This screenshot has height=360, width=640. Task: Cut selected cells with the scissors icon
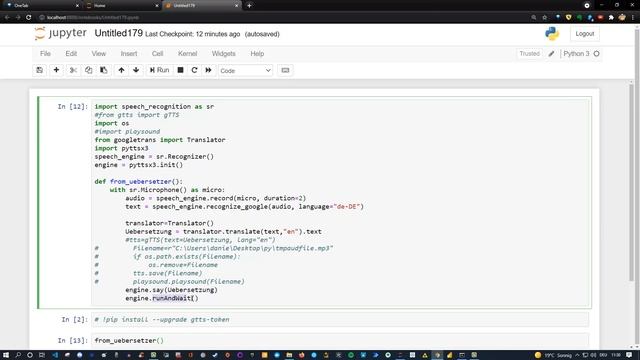pos(73,70)
